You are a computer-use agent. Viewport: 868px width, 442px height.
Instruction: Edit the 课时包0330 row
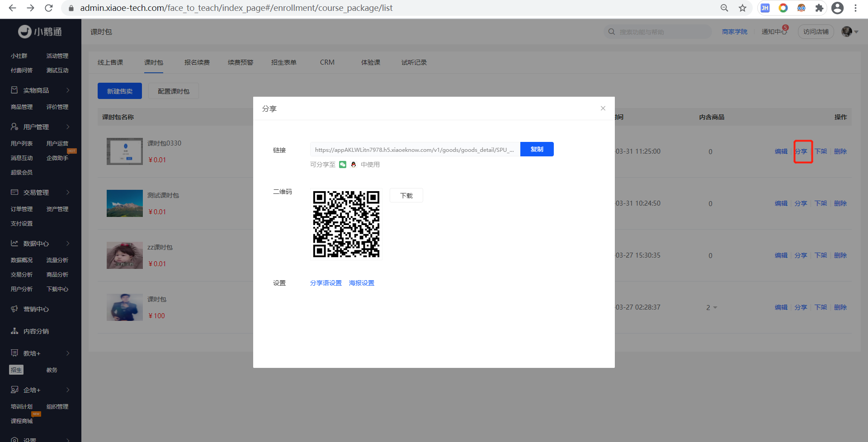[x=781, y=151]
